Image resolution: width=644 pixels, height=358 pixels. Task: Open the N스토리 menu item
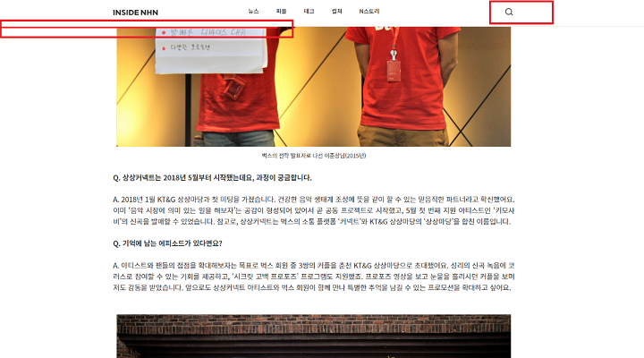(369, 12)
